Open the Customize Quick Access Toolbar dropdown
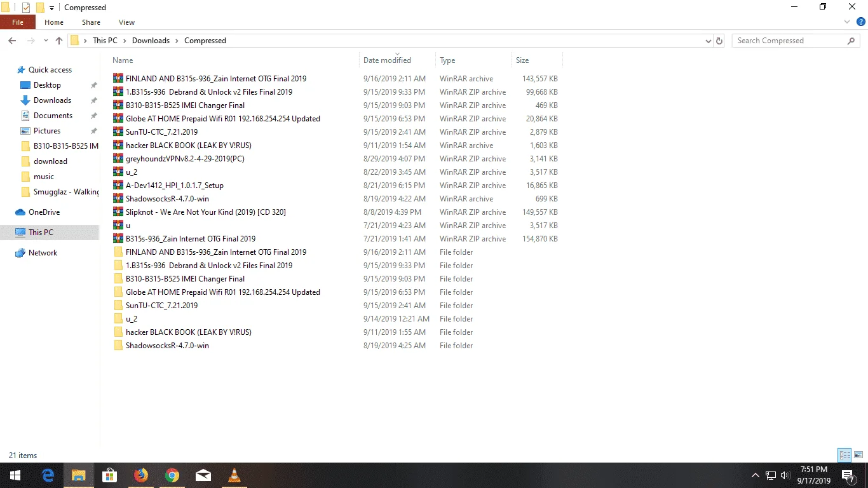Image resolution: width=868 pixels, height=488 pixels. click(51, 8)
